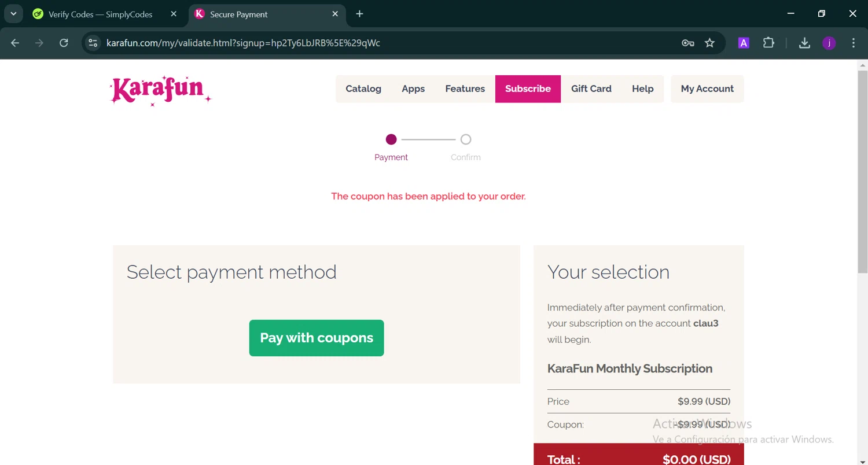
Task: Click the coupon applied message text
Action: tap(428, 196)
